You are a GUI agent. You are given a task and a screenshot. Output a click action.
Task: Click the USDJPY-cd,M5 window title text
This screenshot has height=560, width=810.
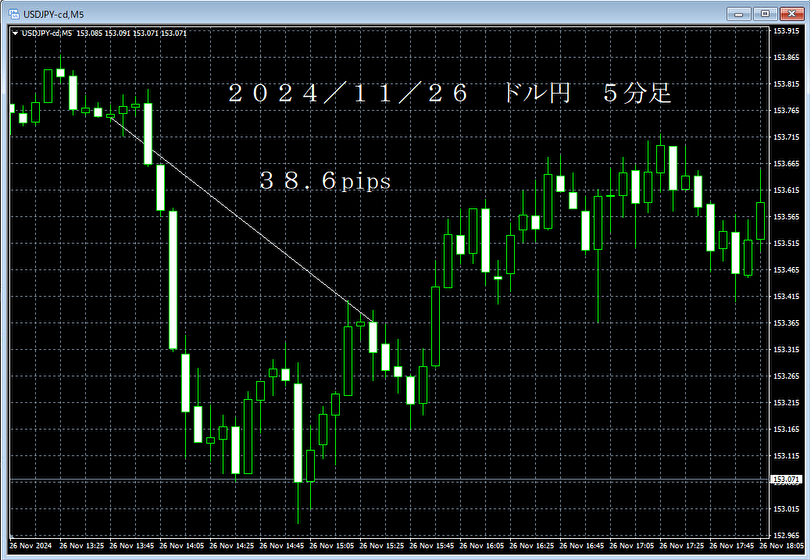[53, 14]
